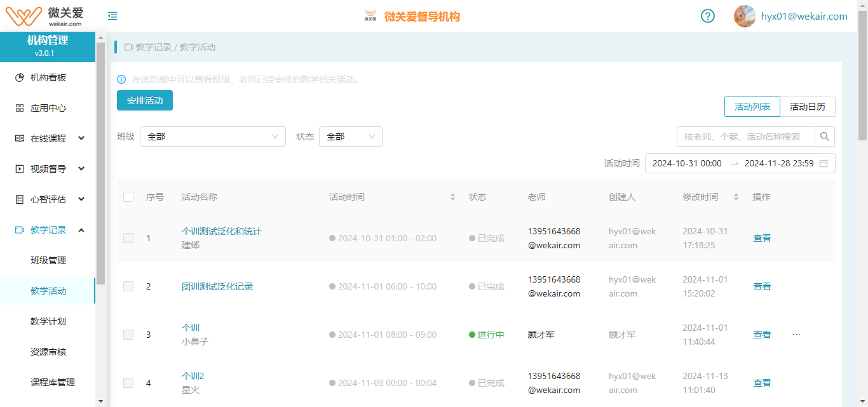The height and width of the screenshot is (407, 868).
Task: Collapse the sidebar menu toggle icon
Action: (x=112, y=17)
